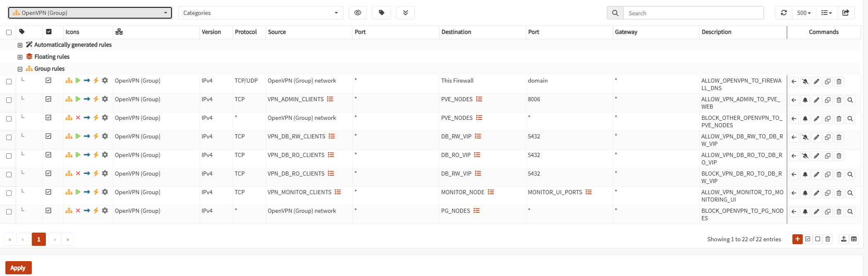Edit the ALLOW_OPENVPN_TO_FIREWALL_DNS rule with pencil icon
Screen dimensions: 868x276
tap(816, 81)
